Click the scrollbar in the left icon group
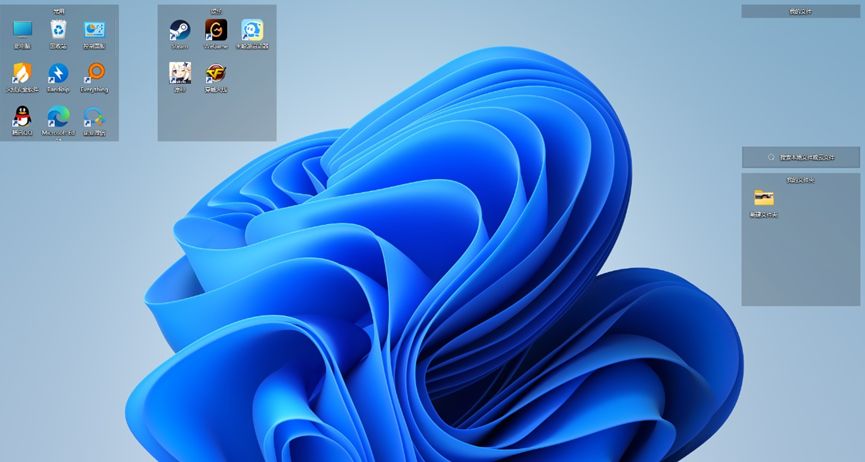 point(116,38)
